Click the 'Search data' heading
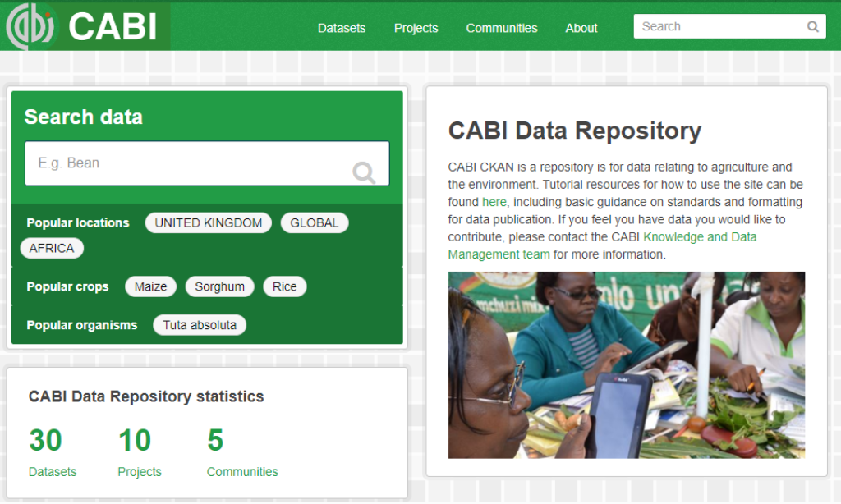This screenshot has height=504, width=841. [84, 117]
